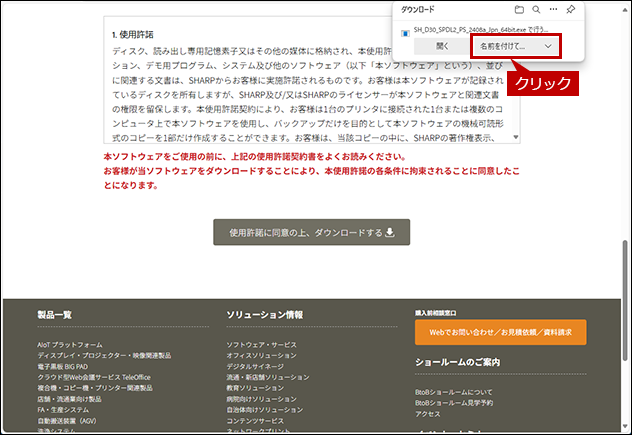Click the search downloads magnifier icon
Viewport: 632px width, 435px height.
point(536,9)
